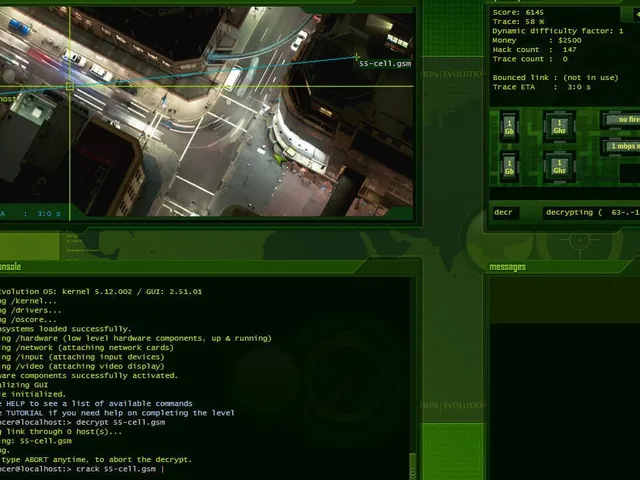Click the 'Money : $2500' readout
The image size is (640, 480).
[x=537, y=40]
